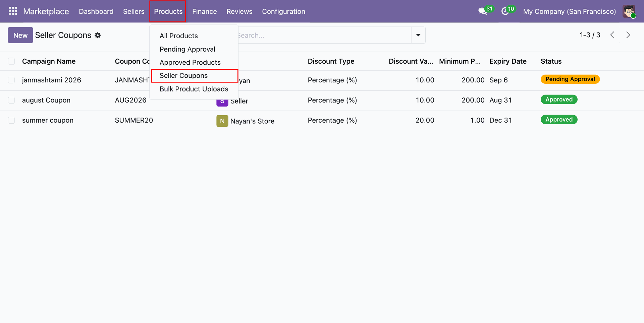Screen dimensions: 644x323
Task: Toggle the select-all header checkbox
Action: (11, 61)
